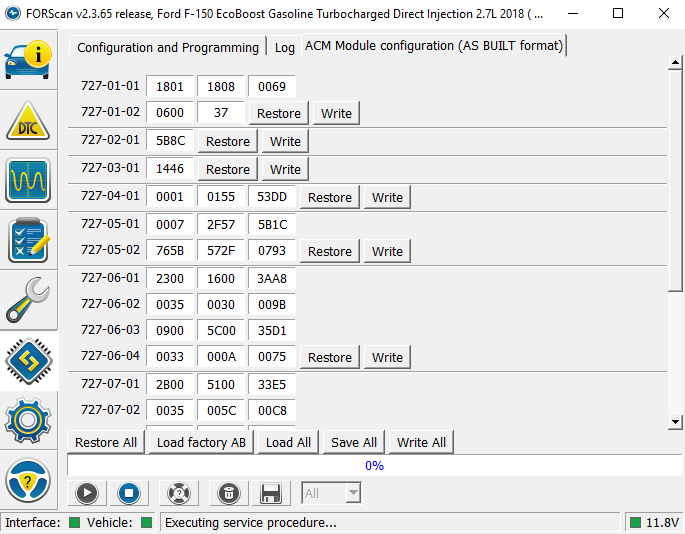The height and width of the screenshot is (534, 685).
Task: Click Restore for block 727-05-02
Action: pyautogui.click(x=330, y=251)
